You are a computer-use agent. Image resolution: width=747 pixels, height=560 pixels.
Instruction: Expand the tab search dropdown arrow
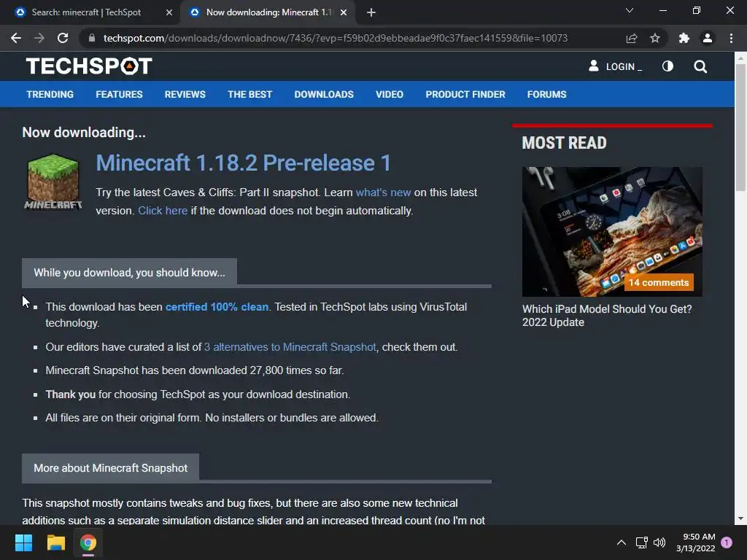tap(630, 10)
